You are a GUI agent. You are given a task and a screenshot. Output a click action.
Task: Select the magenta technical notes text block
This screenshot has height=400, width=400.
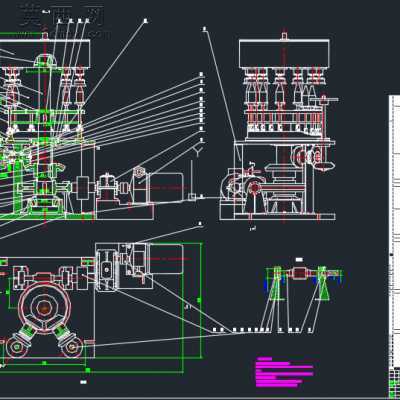pos(285,372)
